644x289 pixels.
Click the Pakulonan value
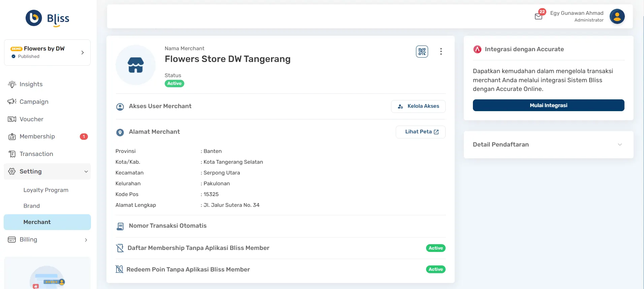(x=217, y=184)
